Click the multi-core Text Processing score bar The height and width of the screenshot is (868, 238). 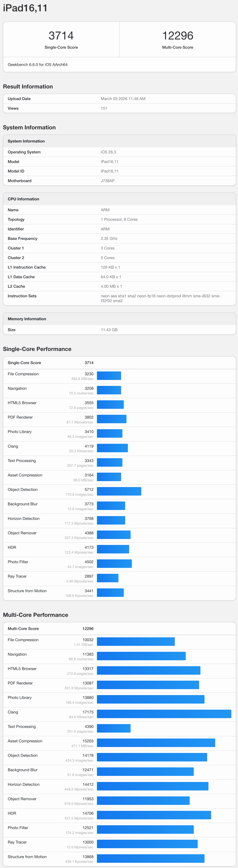(113, 728)
